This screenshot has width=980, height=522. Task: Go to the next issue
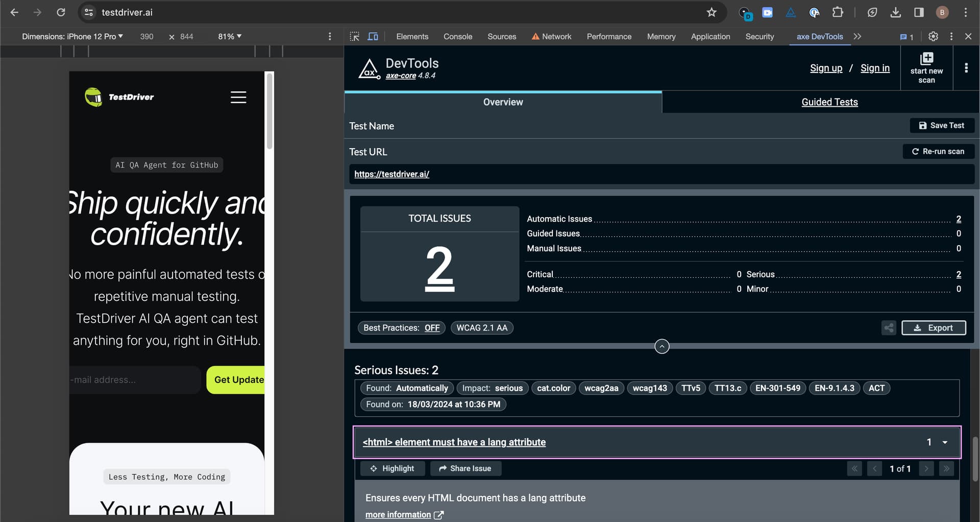[x=926, y=468]
